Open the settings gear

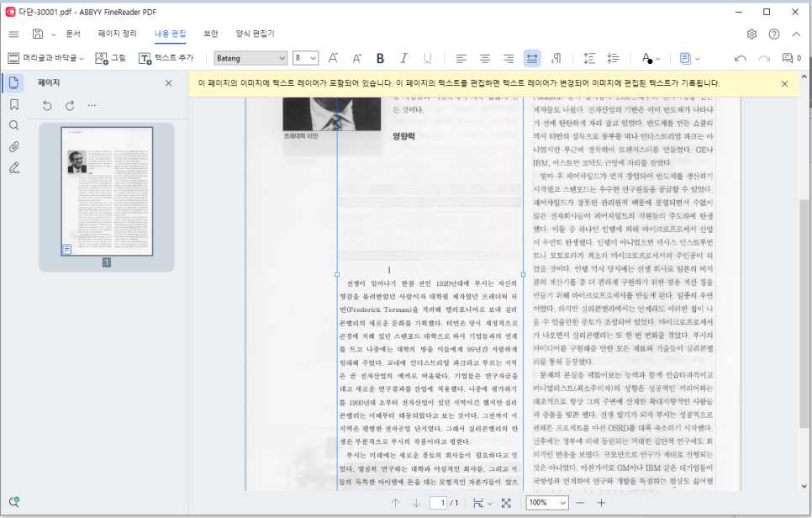[x=751, y=34]
